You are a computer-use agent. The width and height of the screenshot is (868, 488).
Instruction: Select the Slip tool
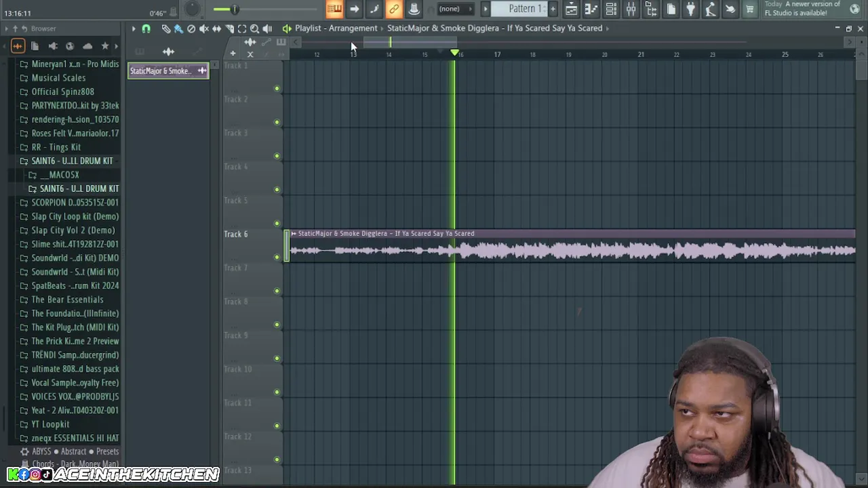[x=216, y=28]
